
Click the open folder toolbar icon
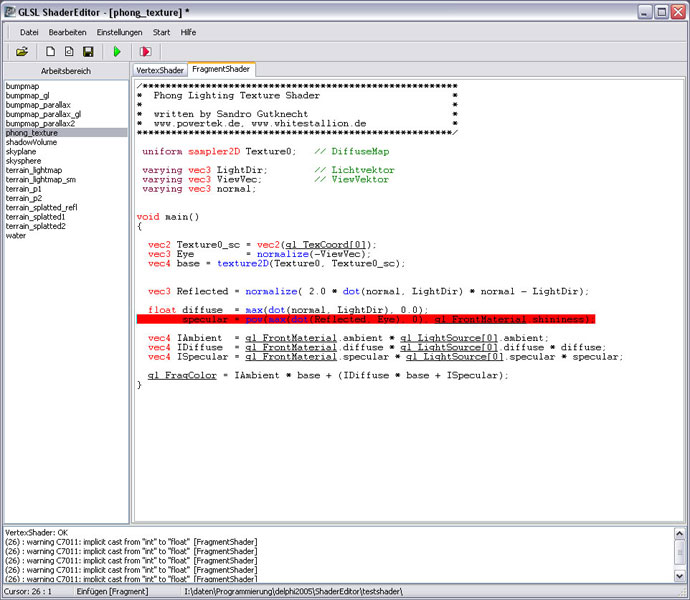(22, 51)
